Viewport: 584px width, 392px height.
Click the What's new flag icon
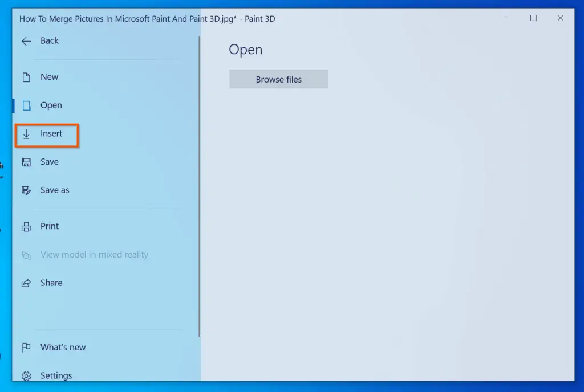coord(26,348)
